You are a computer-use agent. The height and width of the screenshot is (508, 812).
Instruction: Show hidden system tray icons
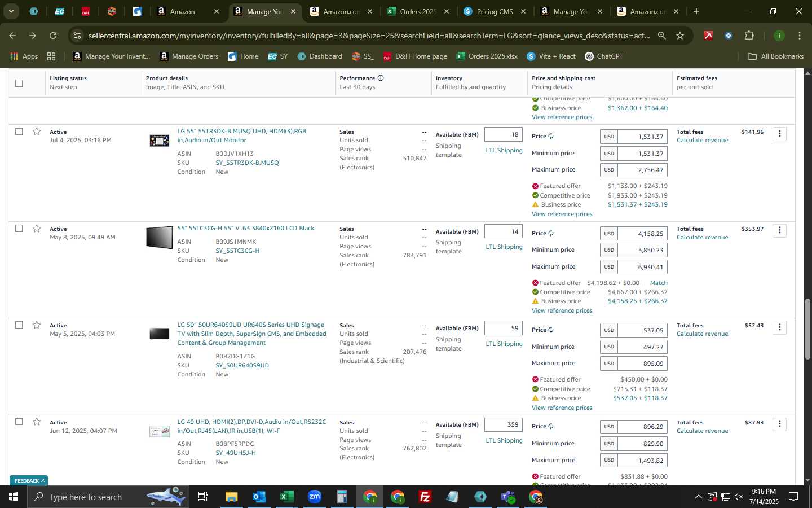pyautogui.click(x=698, y=497)
